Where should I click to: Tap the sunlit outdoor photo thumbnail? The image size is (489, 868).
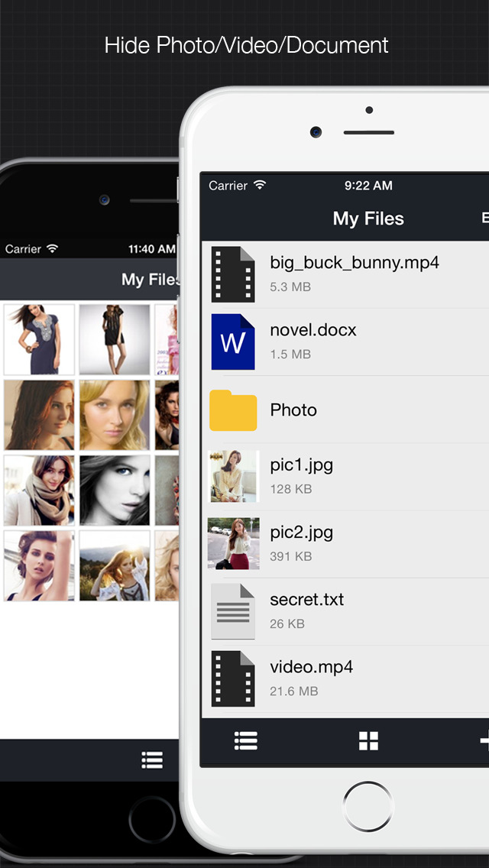coord(114,565)
